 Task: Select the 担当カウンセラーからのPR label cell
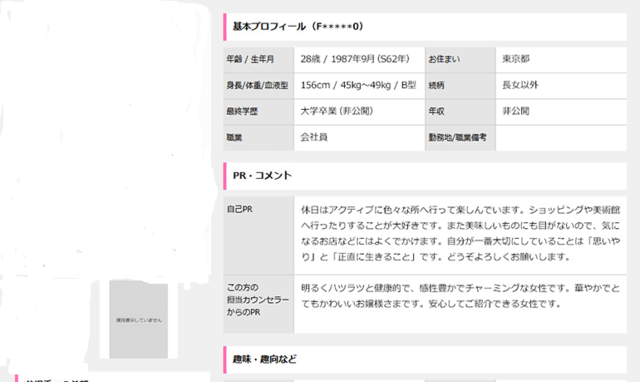coord(258,304)
